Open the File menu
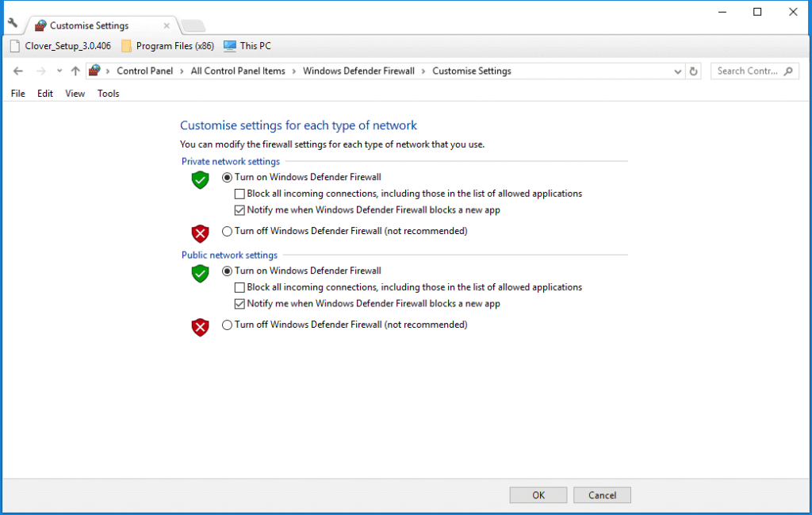This screenshot has width=812, height=515. click(18, 94)
